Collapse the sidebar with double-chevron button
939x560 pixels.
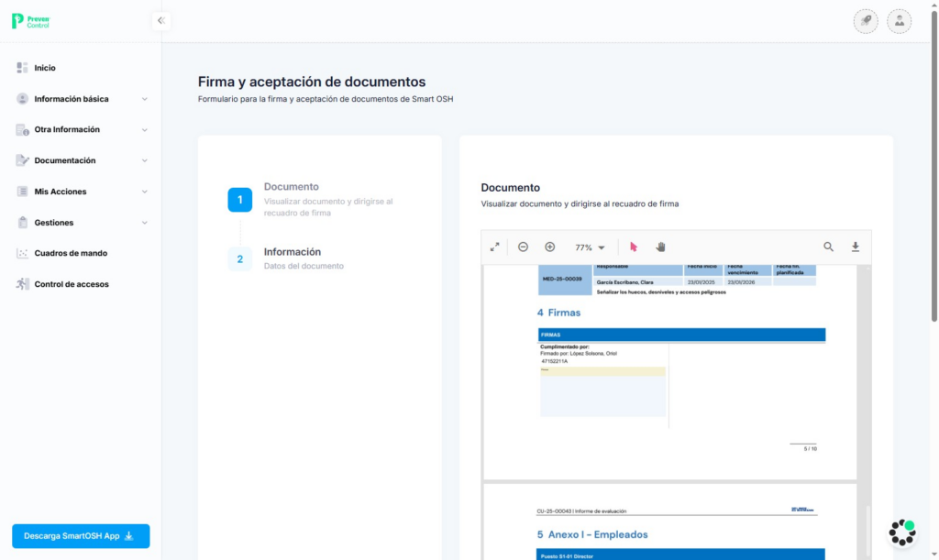tap(161, 21)
